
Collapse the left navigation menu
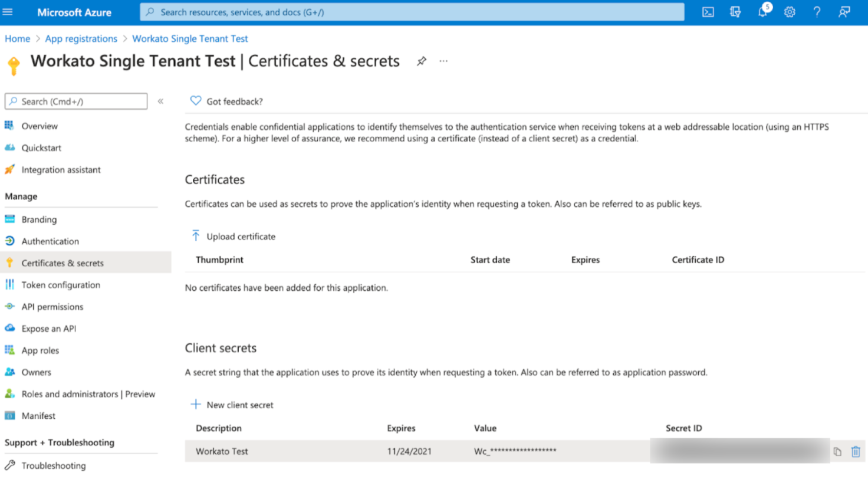(x=160, y=101)
